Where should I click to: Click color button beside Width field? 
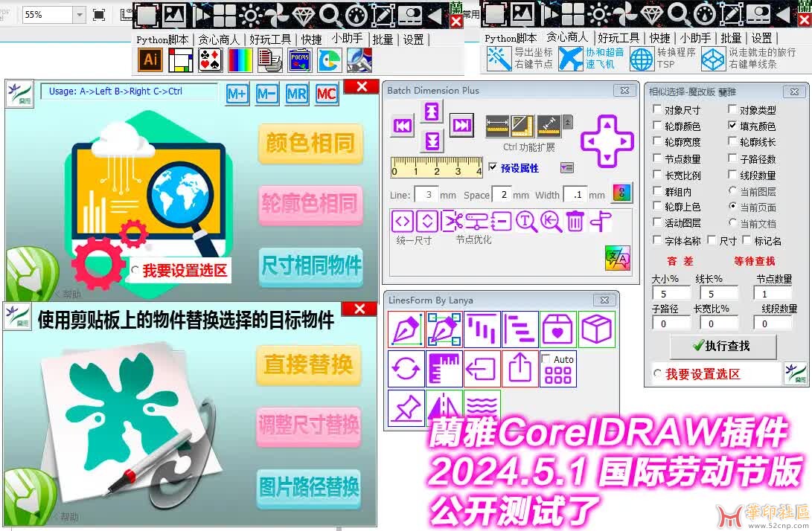[x=621, y=193]
